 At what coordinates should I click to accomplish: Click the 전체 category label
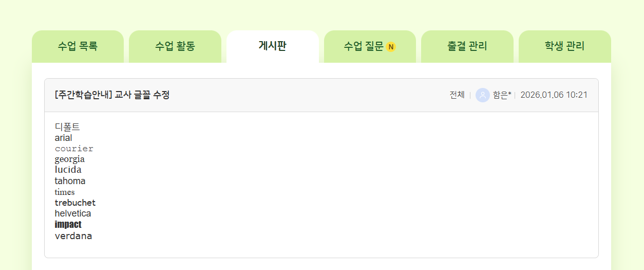point(457,95)
